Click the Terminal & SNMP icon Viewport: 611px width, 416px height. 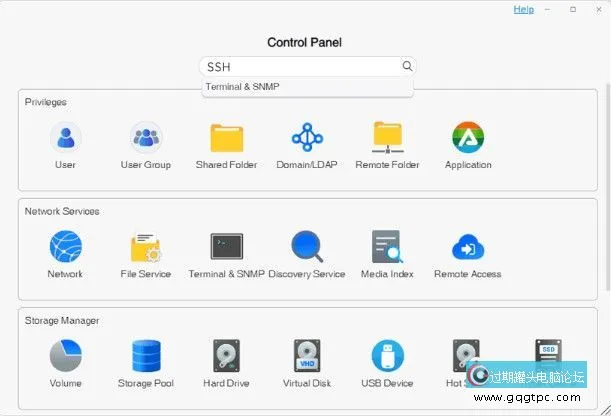[x=226, y=247]
